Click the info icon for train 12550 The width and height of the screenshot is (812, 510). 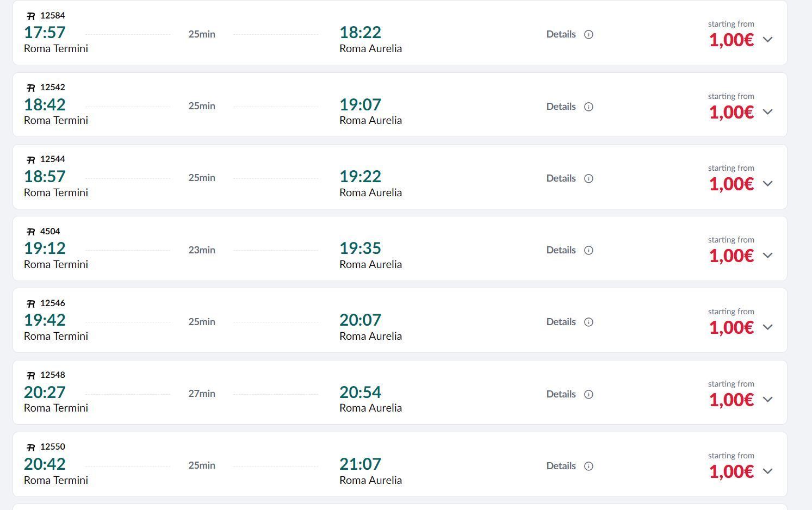pyautogui.click(x=588, y=466)
